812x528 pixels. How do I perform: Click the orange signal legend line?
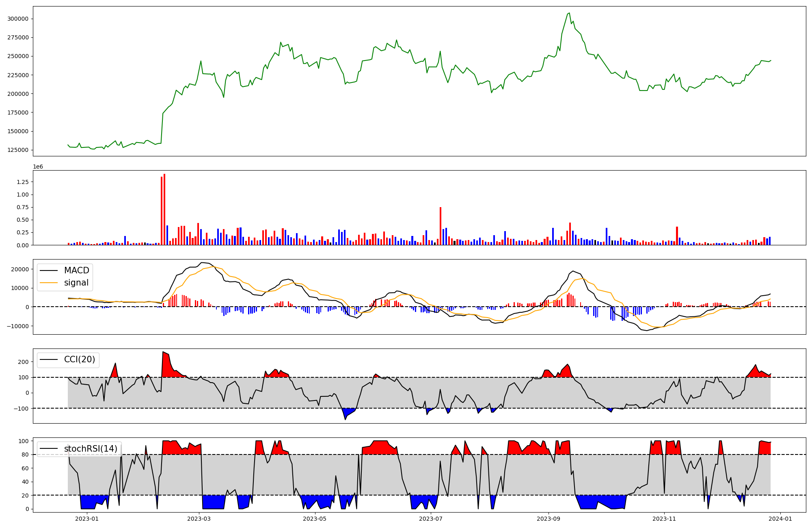point(50,283)
